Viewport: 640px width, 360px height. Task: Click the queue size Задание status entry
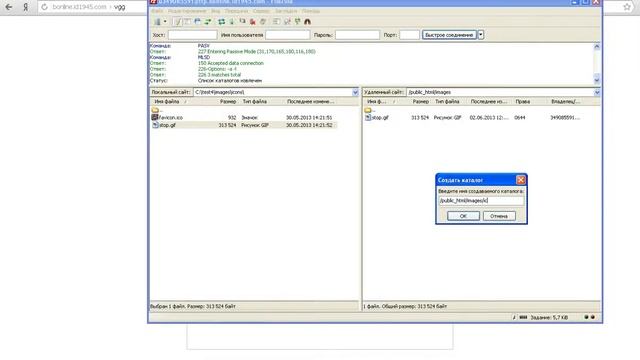tap(549, 318)
